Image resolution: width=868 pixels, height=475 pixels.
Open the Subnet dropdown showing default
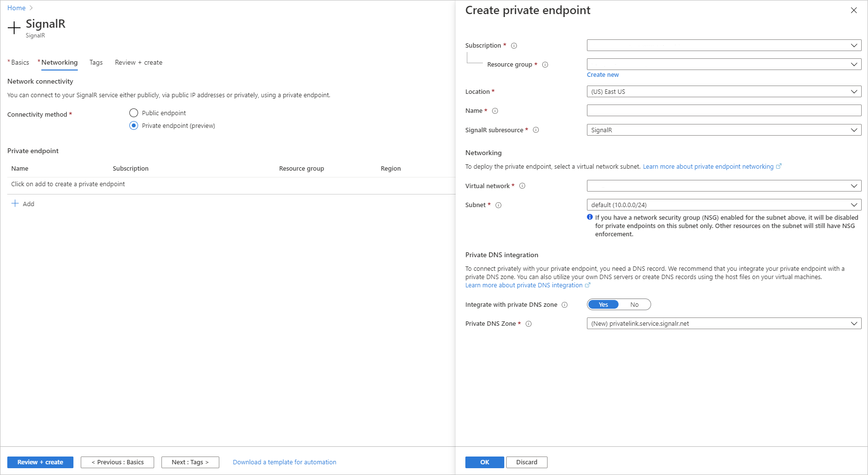coord(724,205)
